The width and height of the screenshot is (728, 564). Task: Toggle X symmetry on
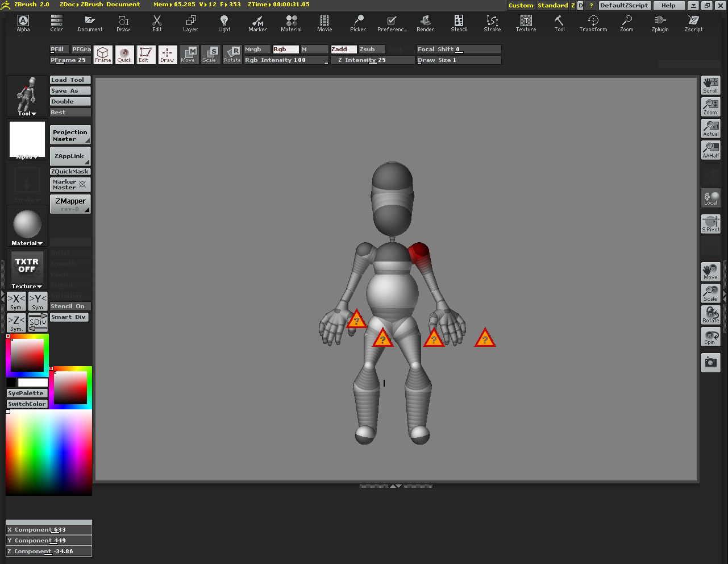[x=16, y=301]
